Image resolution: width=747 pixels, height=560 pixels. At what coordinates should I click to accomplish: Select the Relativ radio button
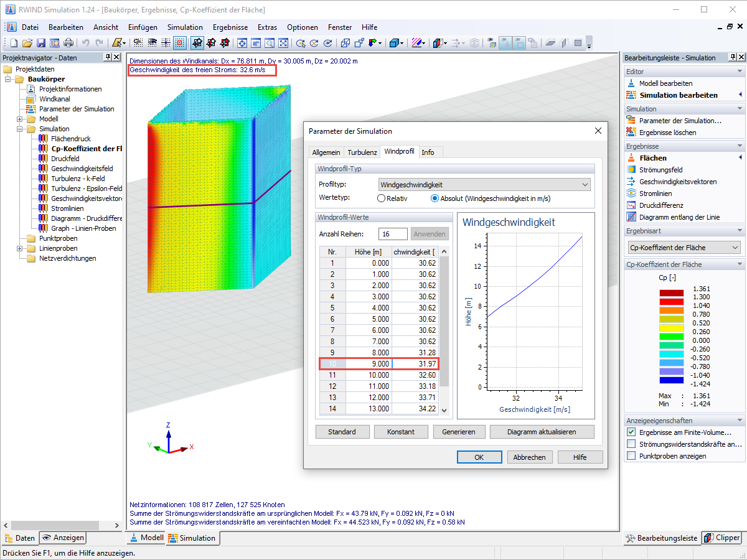pos(382,198)
